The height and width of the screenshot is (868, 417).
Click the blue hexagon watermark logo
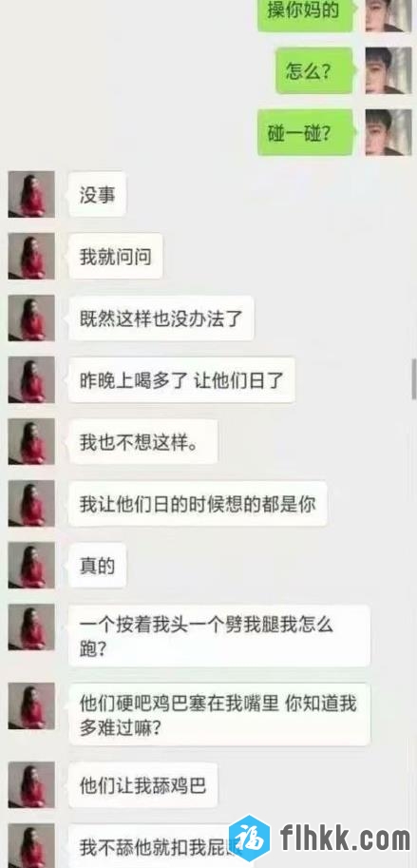250,839
